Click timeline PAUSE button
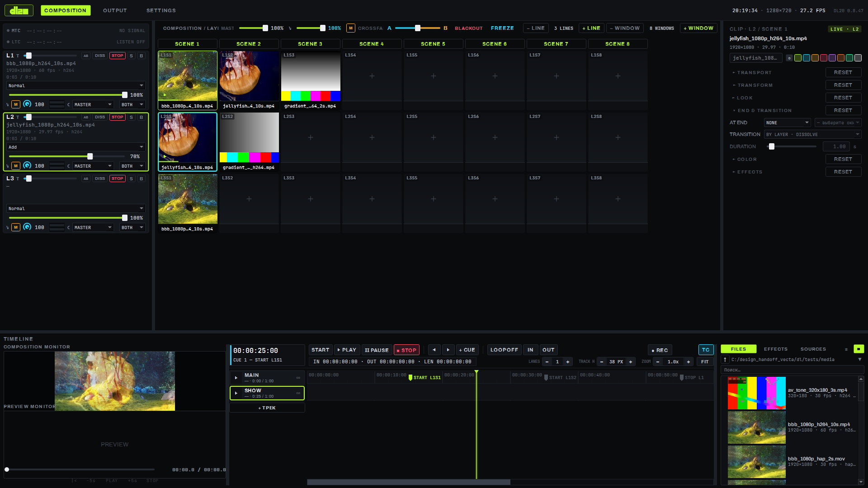 [377, 350]
